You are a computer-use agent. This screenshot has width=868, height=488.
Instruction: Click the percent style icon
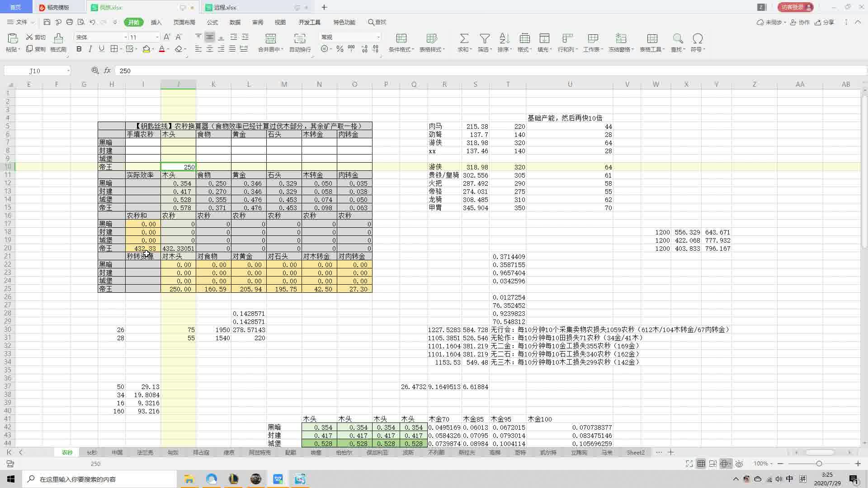[340, 49]
